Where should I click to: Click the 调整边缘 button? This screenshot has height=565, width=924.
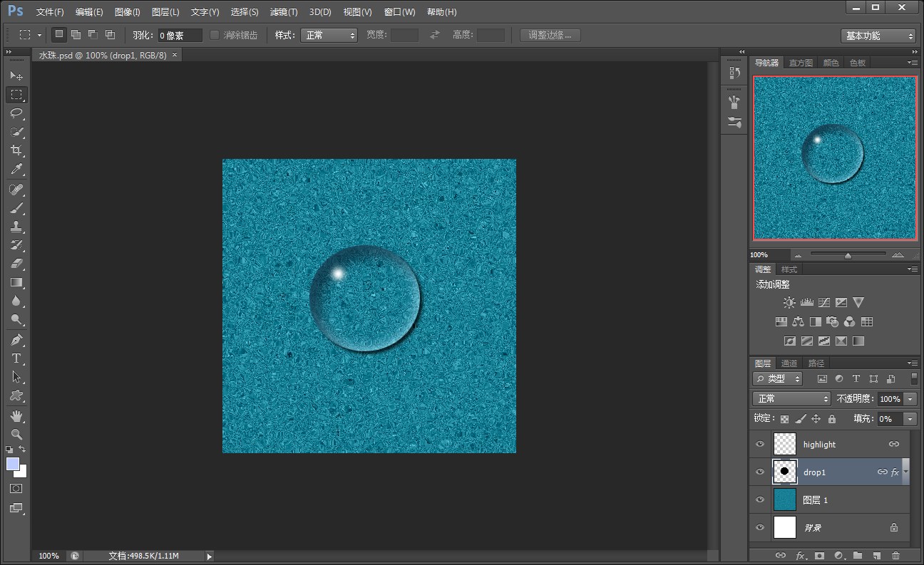pos(550,35)
